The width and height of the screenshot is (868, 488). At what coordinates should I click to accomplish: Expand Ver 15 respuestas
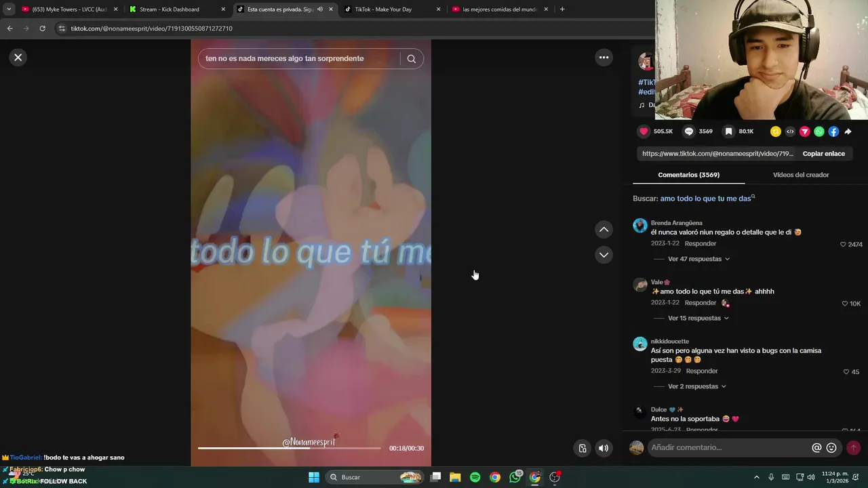pos(698,318)
